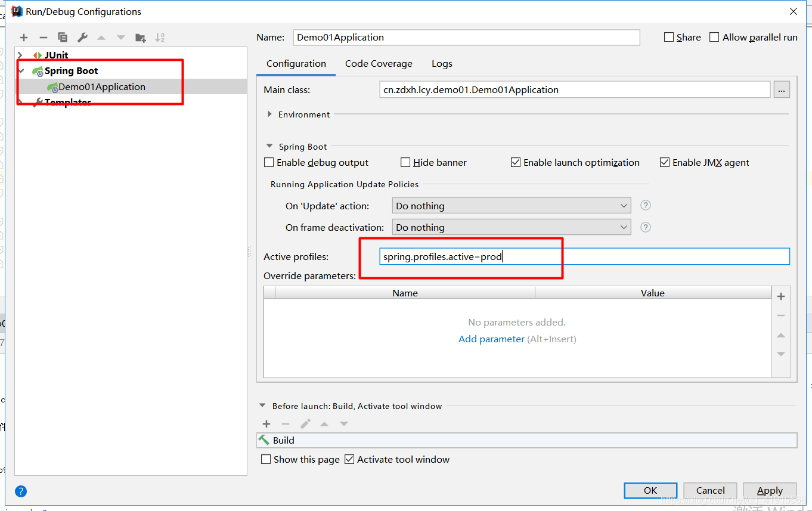This screenshot has height=511, width=812.
Task: Copy the selected configuration
Action: coord(63,38)
